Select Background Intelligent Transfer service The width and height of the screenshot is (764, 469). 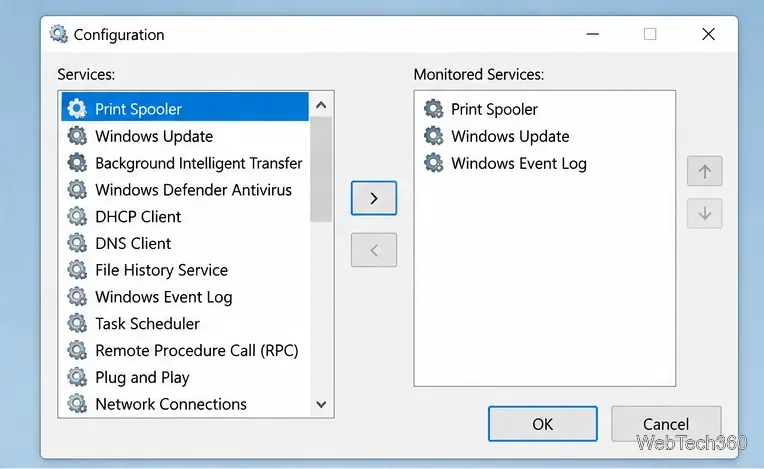185,163
